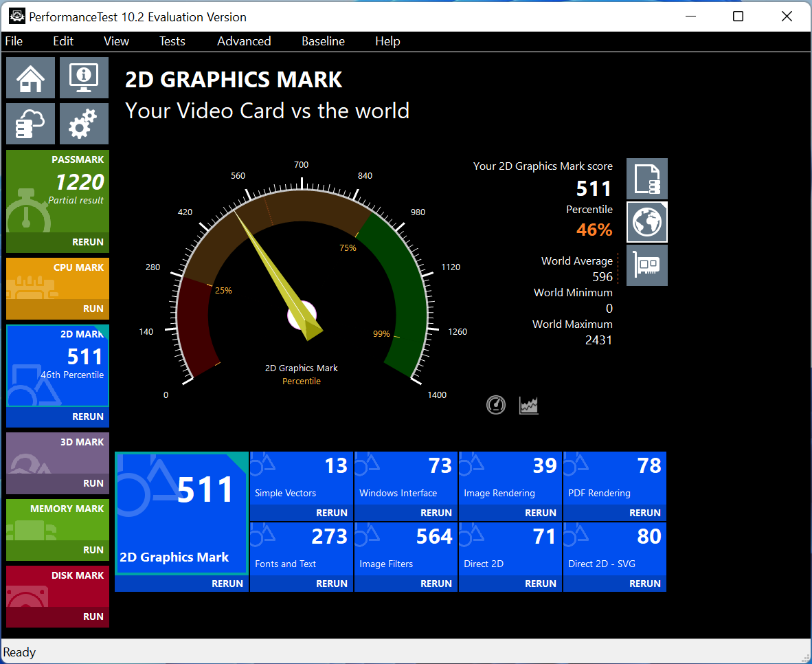Click the Home icon button
This screenshot has width=812, height=664.
pyautogui.click(x=31, y=78)
